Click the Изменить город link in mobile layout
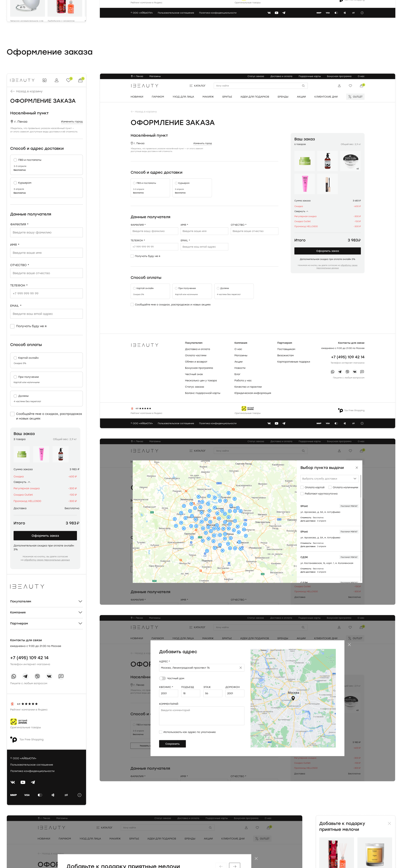 tap(72, 122)
